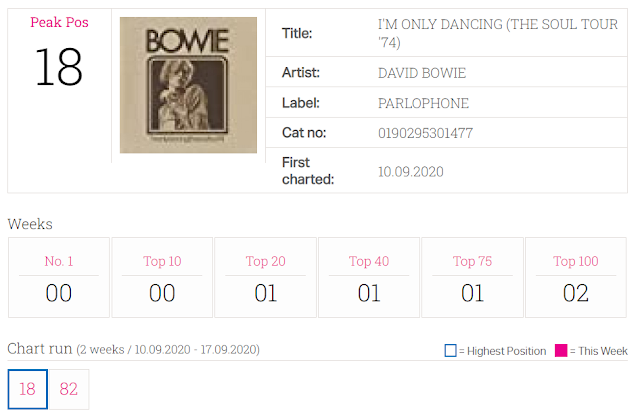Click the Chart run heading
Image resolution: width=640 pixels, height=413 pixels.
pyautogui.click(x=40, y=349)
